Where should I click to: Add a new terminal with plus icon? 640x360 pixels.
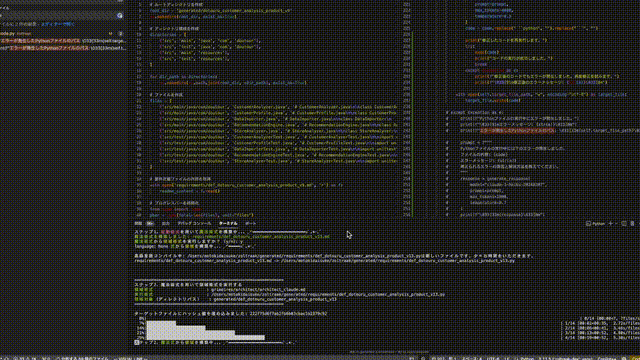pos(611,223)
